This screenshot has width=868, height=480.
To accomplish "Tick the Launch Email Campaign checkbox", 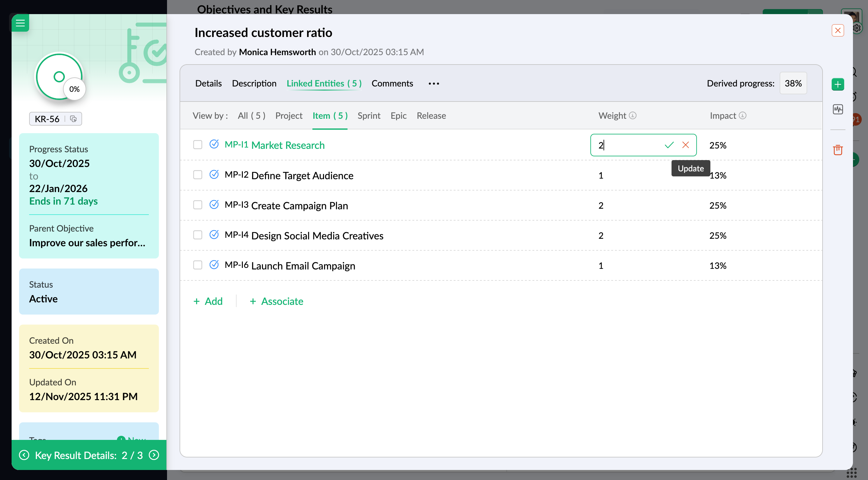I will [197, 265].
